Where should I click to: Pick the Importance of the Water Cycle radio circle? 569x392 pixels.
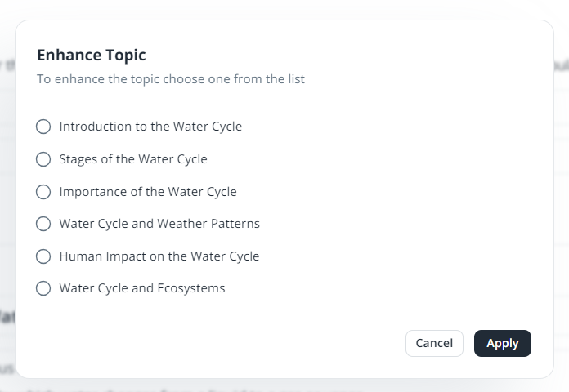(x=43, y=192)
